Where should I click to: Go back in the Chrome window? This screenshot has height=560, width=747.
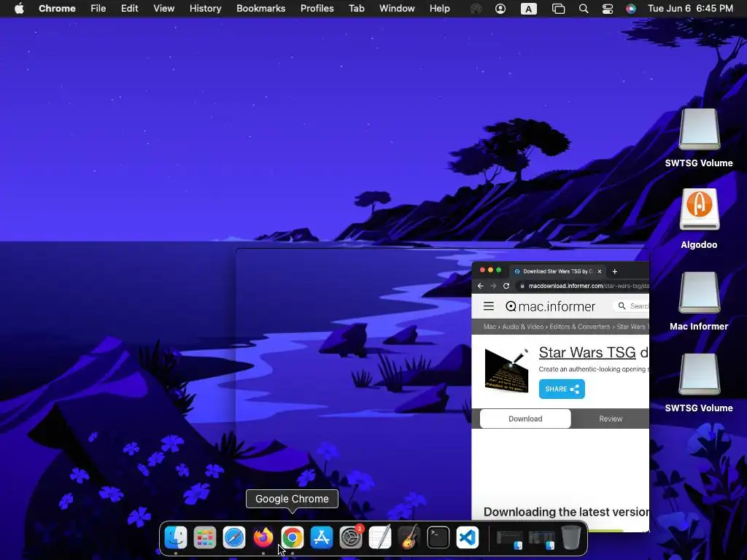[x=480, y=286]
